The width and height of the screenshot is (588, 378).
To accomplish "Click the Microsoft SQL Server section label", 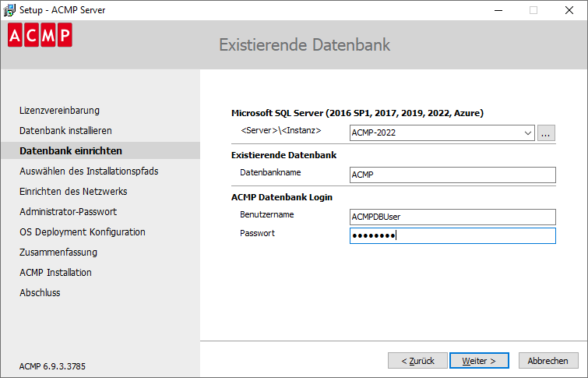I will (357, 113).
